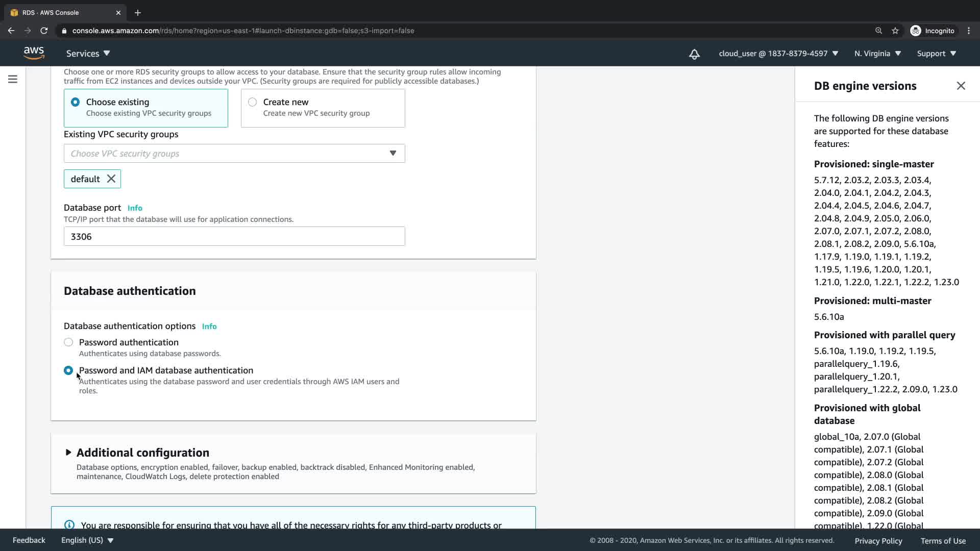Click the browser back arrow

tap(11, 31)
